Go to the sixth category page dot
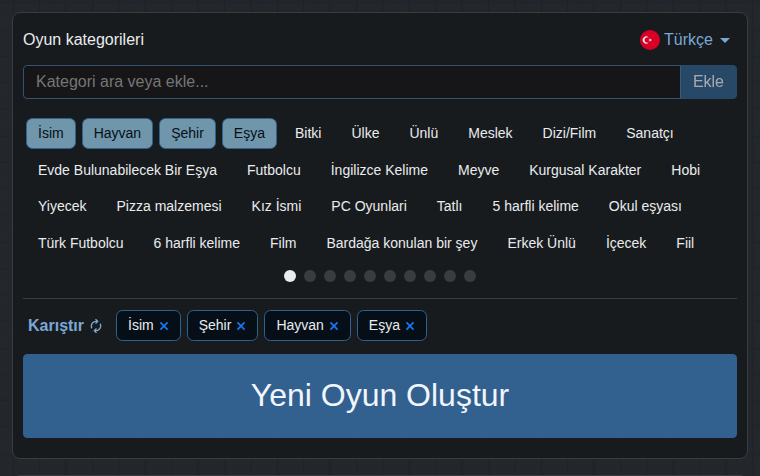 (x=390, y=276)
